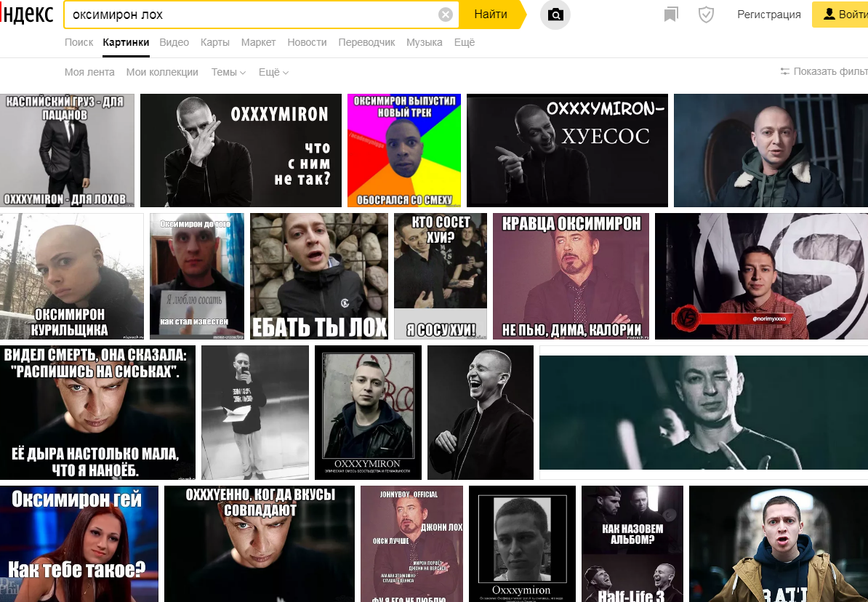Open the framed OXXXYMIRON poster thumbnail
This screenshot has height=602, width=868.
(x=368, y=412)
